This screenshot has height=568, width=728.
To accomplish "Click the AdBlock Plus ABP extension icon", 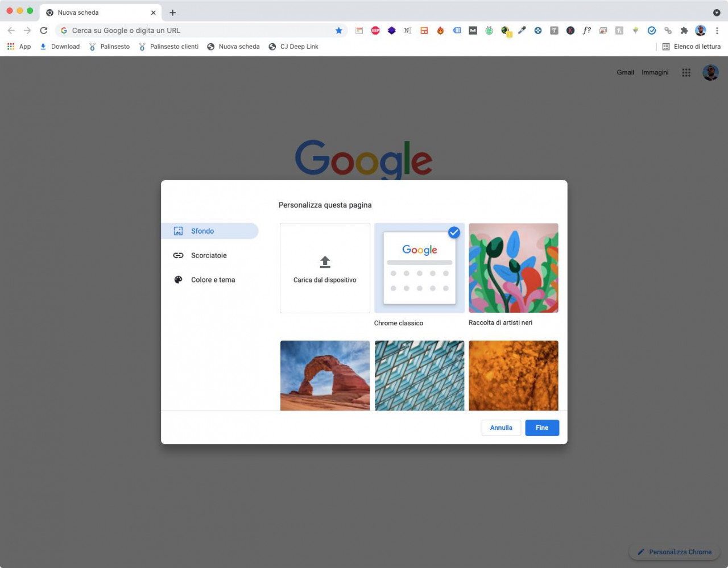I will (x=375, y=31).
